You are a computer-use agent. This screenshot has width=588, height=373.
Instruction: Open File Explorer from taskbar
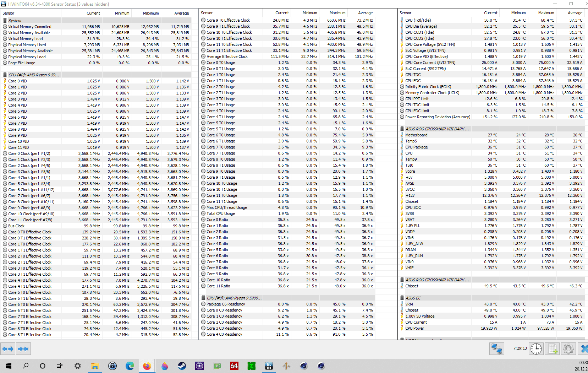point(95,366)
